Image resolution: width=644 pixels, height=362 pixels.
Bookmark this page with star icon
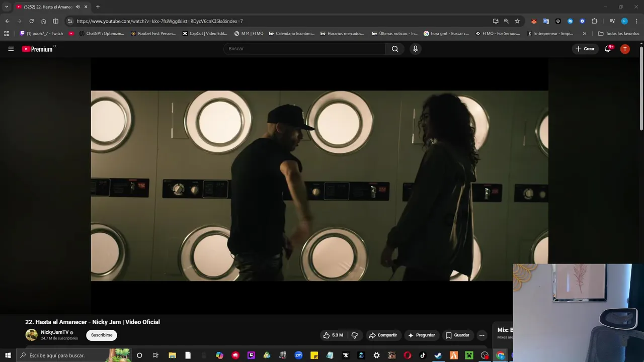pos(517,21)
